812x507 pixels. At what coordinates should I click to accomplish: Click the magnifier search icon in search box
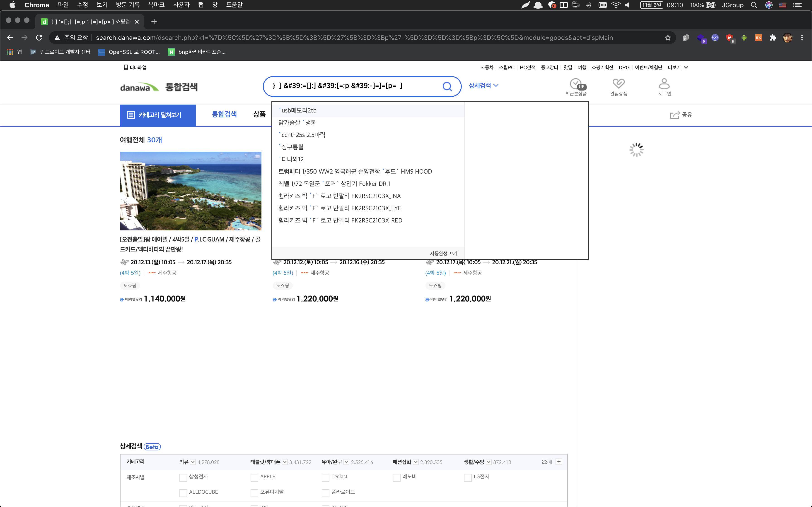(x=447, y=86)
